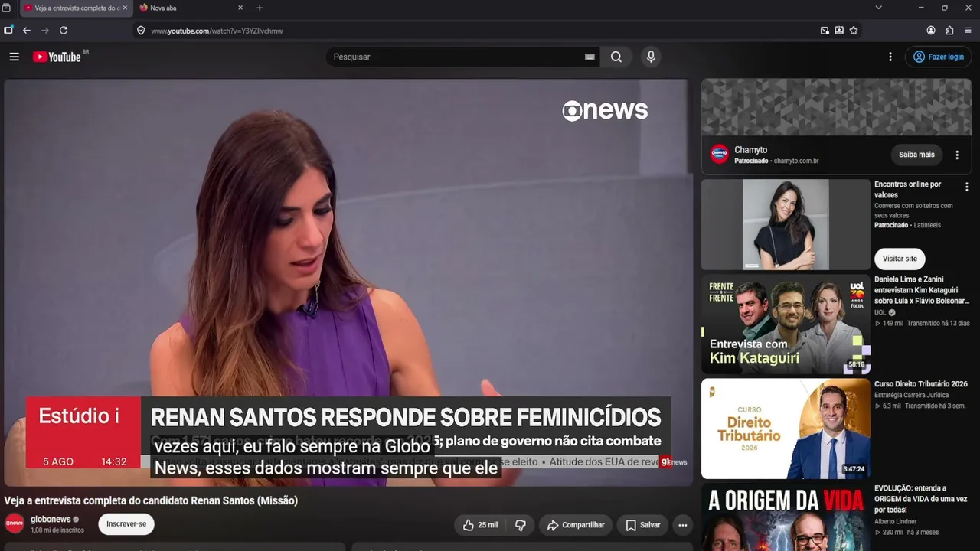Image resolution: width=980 pixels, height=551 pixels.
Task: Open YouTube settings three-dot menu
Action: pyautogui.click(x=890, y=57)
